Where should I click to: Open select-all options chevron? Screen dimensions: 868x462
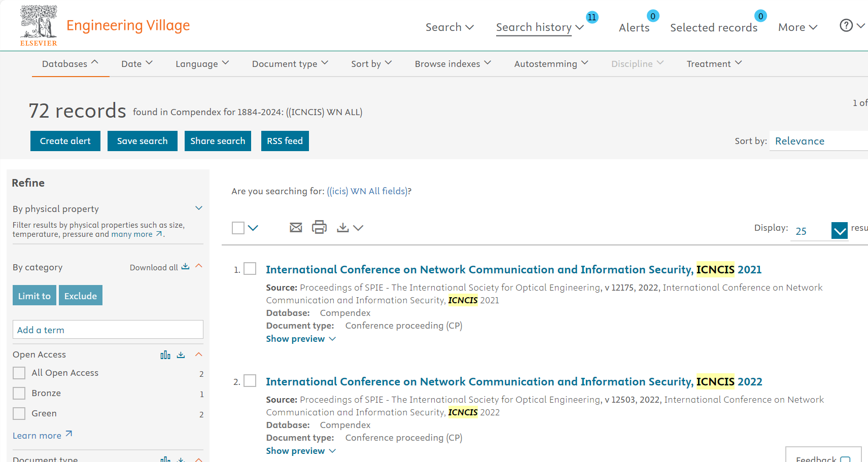coord(253,228)
